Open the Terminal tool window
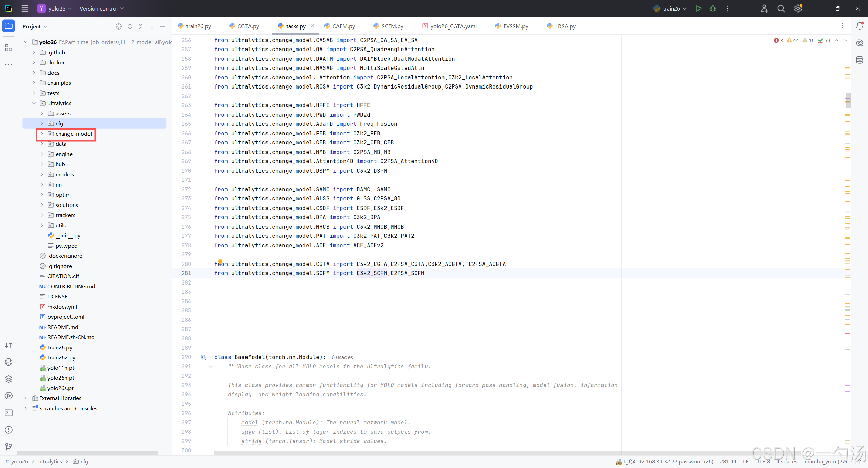Image resolution: width=868 pixels, height=468 pixels. click(8, 413)
